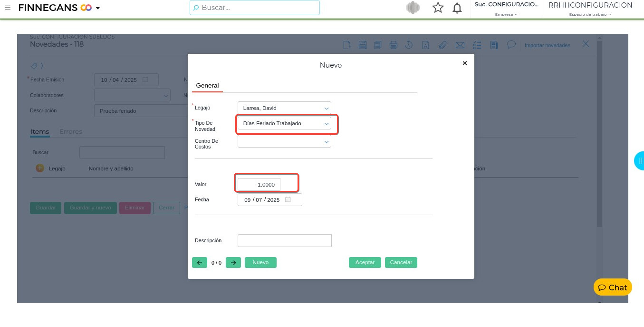
Task: Add item with orange plus icon
Action: click(40, 168)
